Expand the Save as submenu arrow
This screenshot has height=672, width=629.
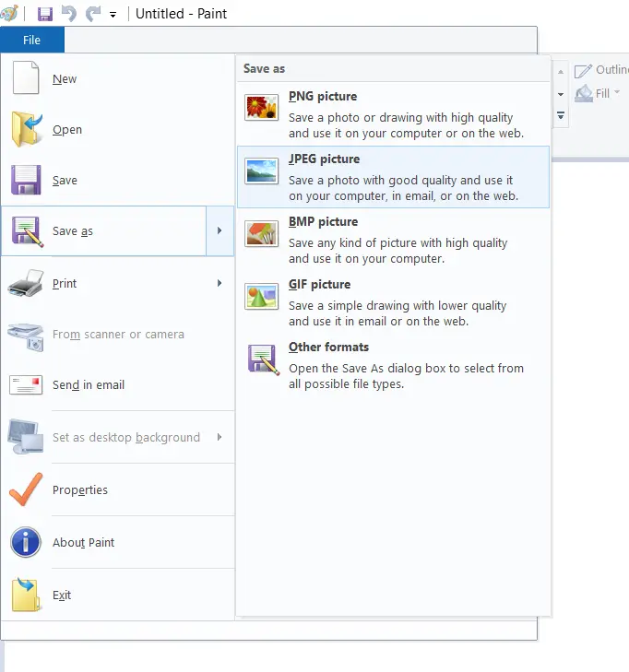click(x=220, y=231)
